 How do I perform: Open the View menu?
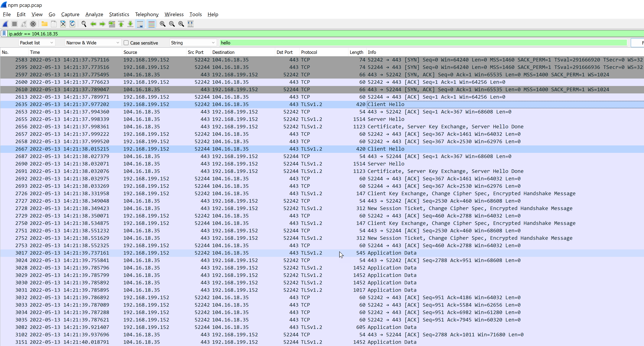(x=37, y=14)
